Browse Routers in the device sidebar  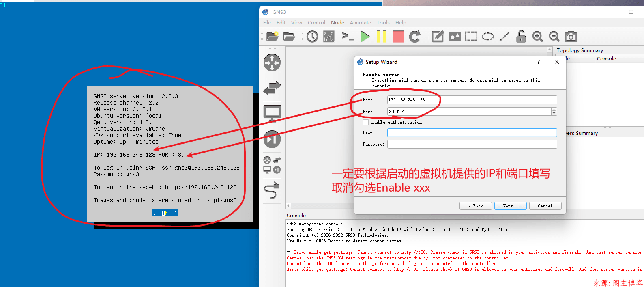(272, 63)
